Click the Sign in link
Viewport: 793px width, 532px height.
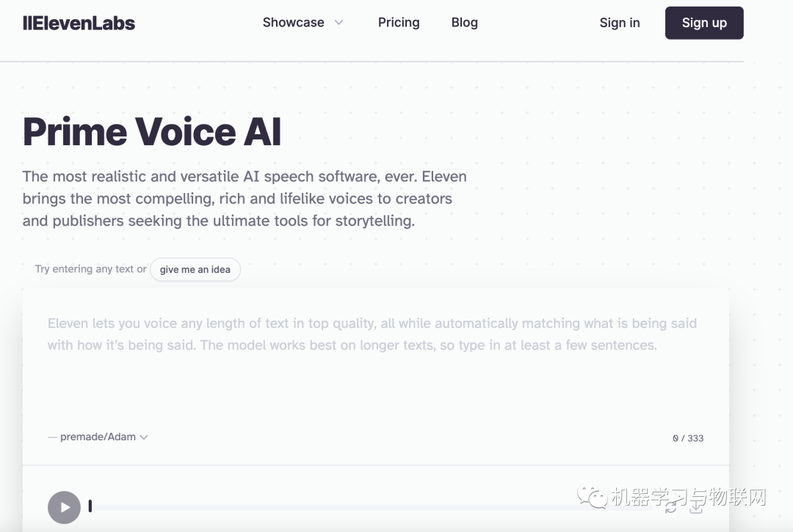[619, 23]
